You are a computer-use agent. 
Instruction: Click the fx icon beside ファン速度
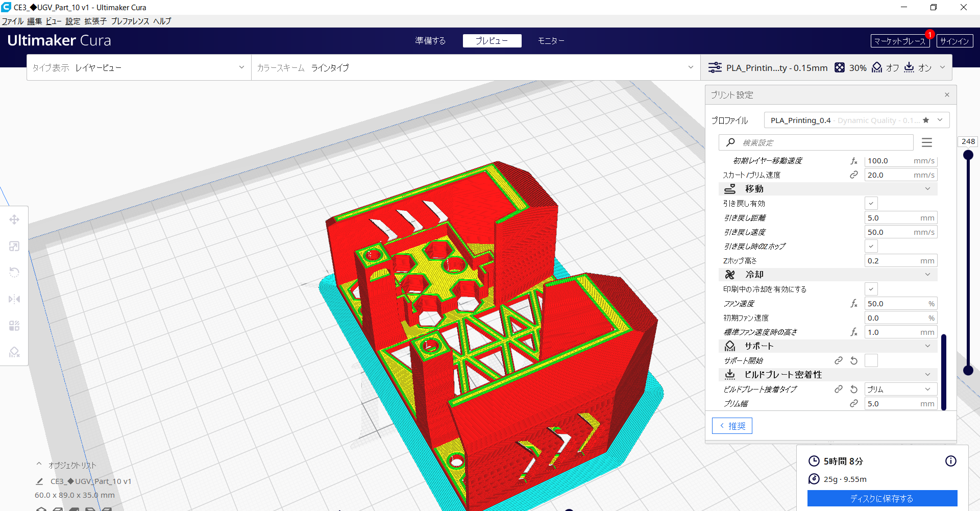(x=854, y=304)
